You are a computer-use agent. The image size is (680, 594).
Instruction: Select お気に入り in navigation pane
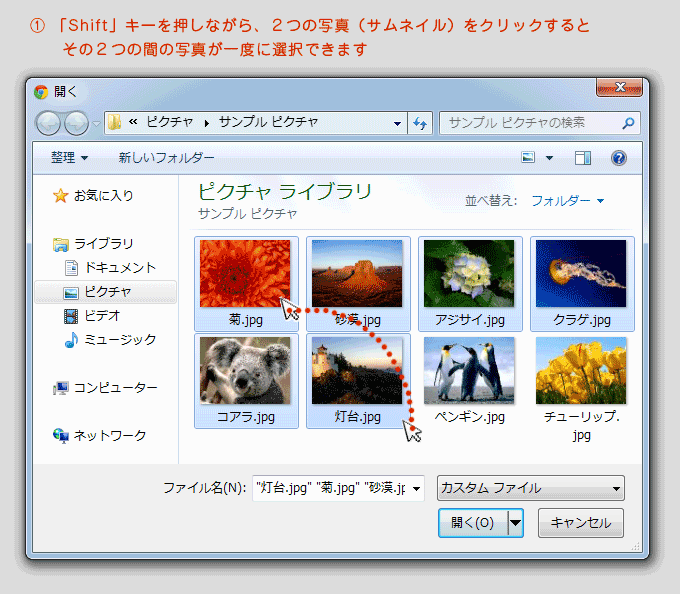pos(103,196)
